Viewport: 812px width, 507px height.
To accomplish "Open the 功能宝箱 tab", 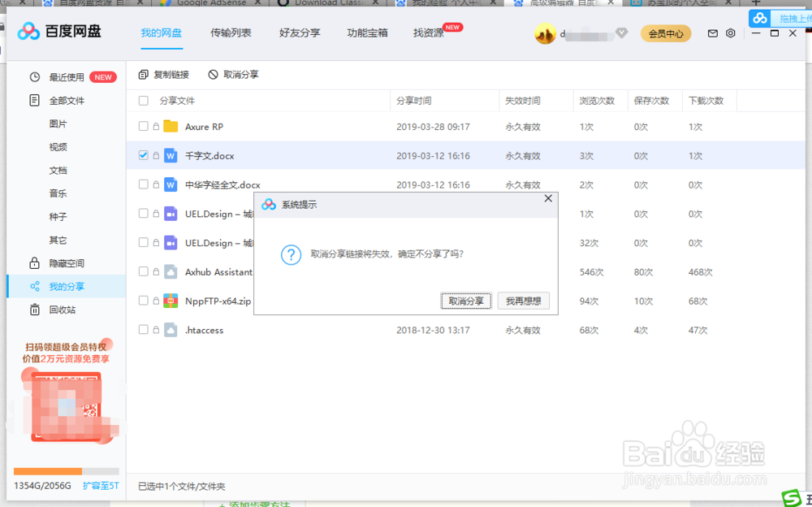I will click(x=367, y=33).
